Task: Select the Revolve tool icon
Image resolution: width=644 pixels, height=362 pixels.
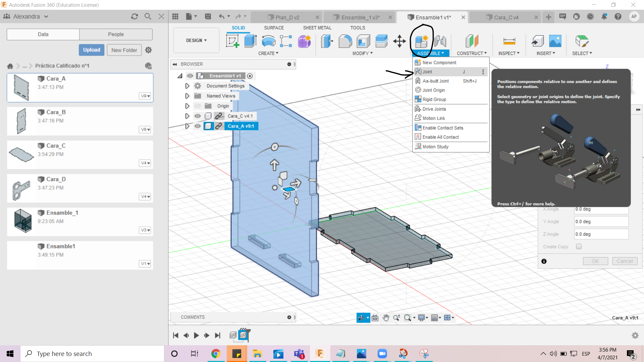Action: (268, 41)
